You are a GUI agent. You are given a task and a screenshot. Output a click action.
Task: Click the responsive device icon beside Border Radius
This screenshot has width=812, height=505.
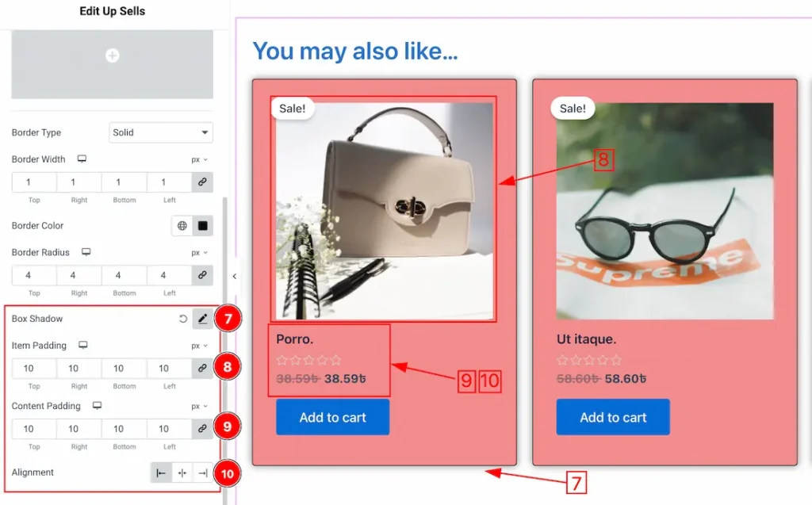click(86, 252)
